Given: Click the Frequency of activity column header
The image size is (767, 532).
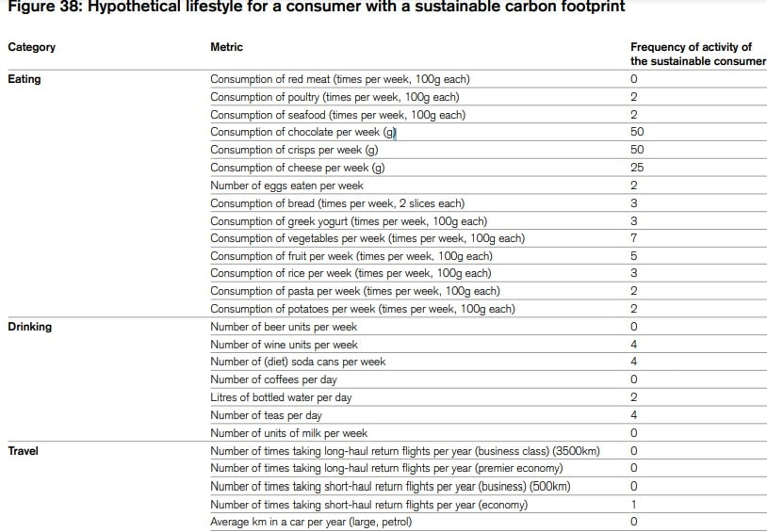Looking at the screenshot, I should pos(697,54).
